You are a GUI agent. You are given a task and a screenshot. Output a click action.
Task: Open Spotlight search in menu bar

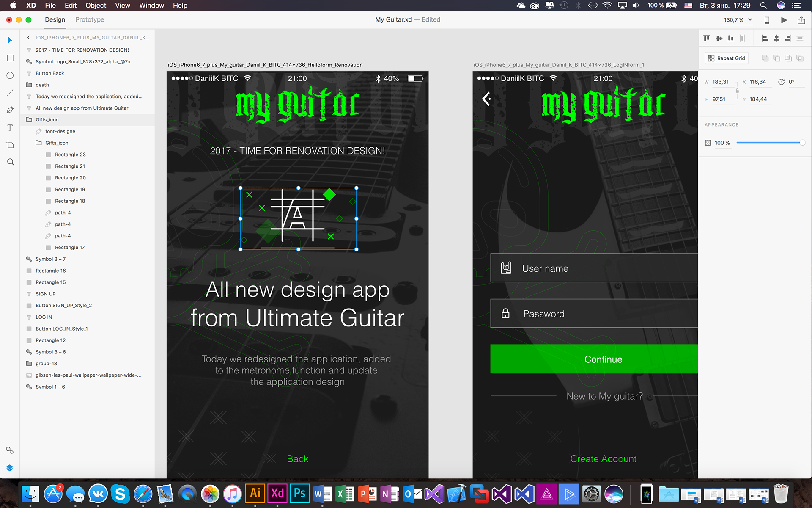763,6
